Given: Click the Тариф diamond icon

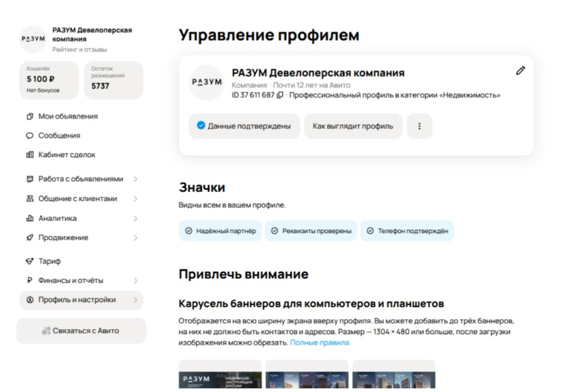Looking at the screenshot, I should point(30,261).
